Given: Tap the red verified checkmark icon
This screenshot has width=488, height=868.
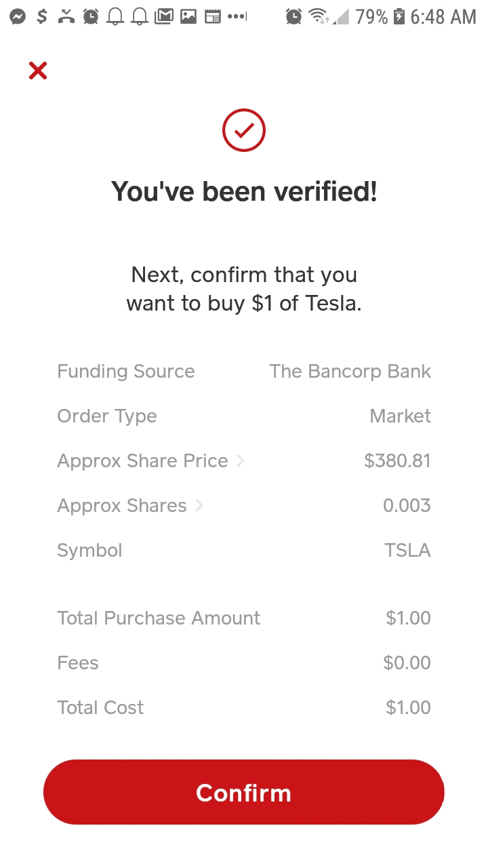Looking at the screenshot, I should click(244, 130).
